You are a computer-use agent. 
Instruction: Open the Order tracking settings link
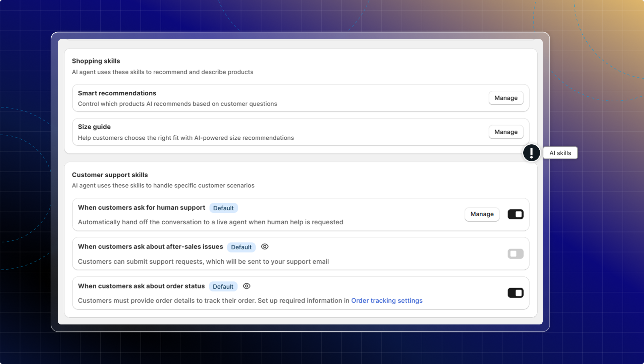(x=386, y=301)
